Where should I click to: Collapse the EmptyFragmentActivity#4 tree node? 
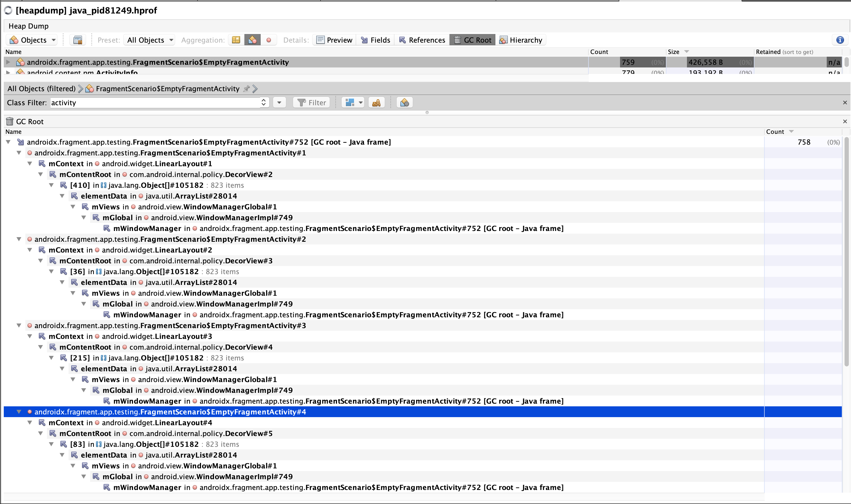coord(19,412)
